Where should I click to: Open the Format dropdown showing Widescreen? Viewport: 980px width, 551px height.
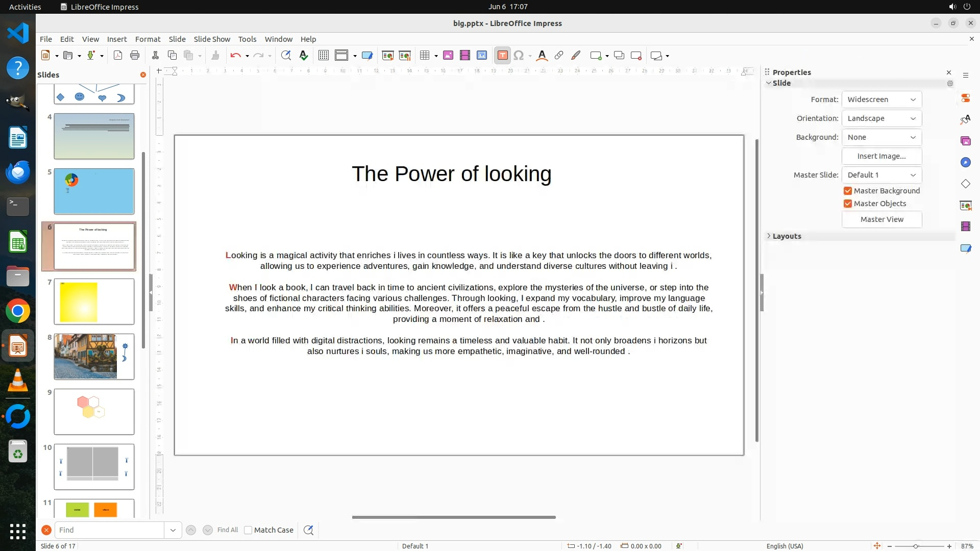click(881, 99)
